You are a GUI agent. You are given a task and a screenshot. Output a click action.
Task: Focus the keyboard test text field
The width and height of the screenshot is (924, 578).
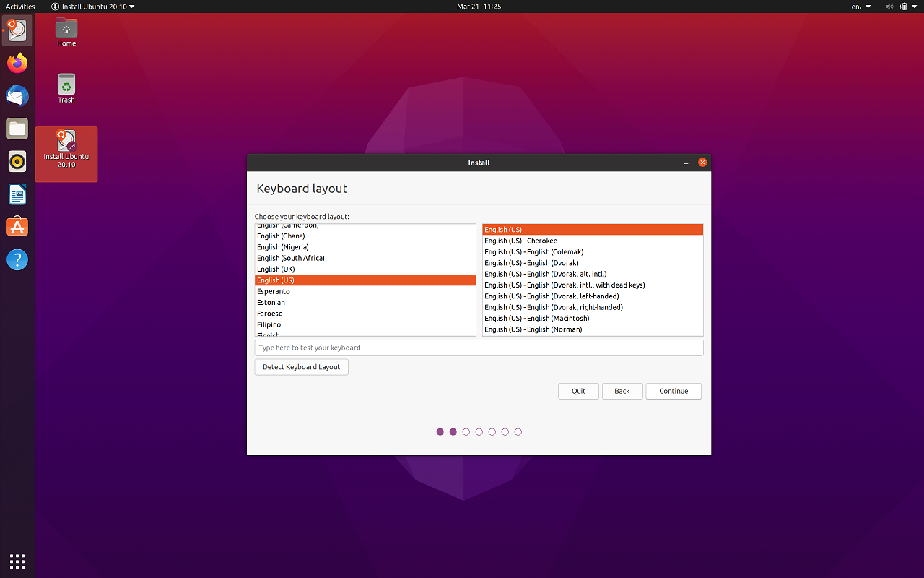tap(479, 348)
